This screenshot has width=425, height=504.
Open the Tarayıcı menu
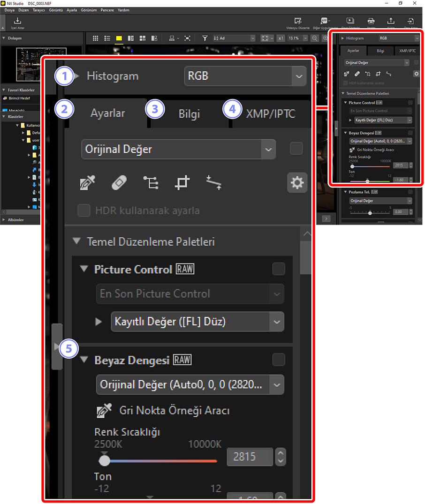tap(38, 10)
